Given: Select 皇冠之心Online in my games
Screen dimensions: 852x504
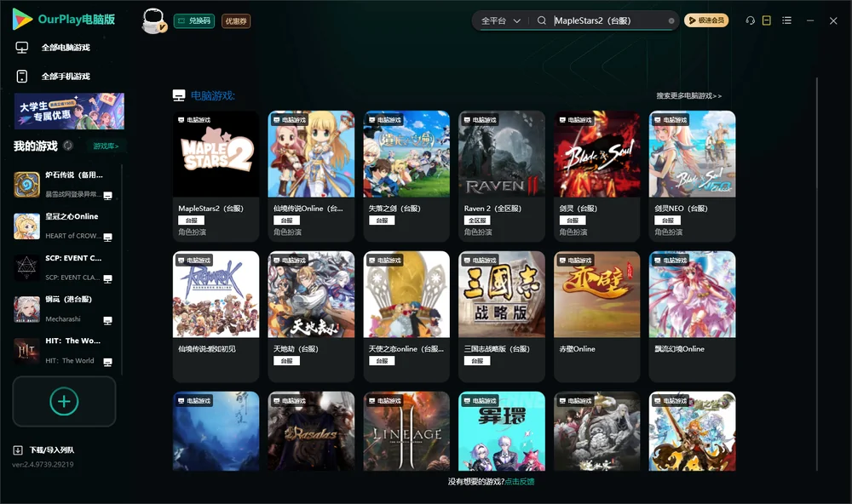Looking at the screenshot, I should pyautogui.click(x=64, y=226).
